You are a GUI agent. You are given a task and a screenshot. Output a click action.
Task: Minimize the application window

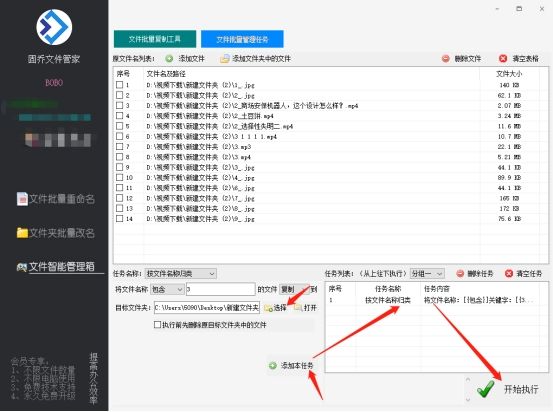click(x=497, y=9)
